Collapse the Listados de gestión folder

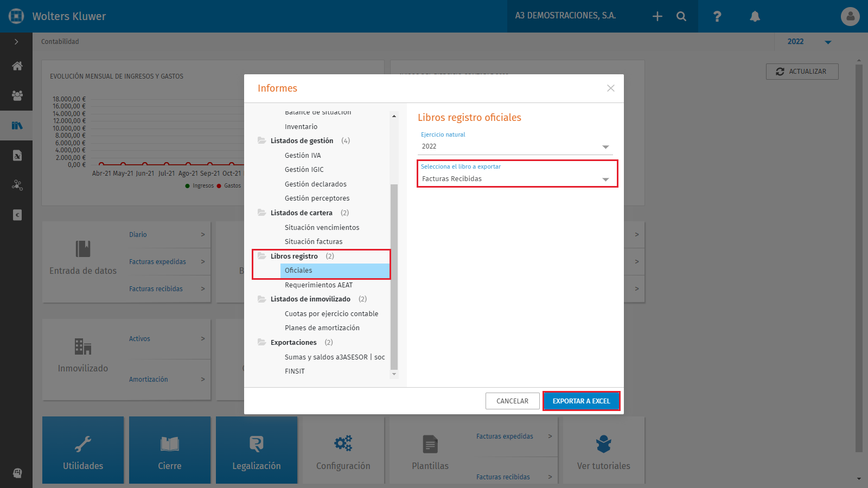coord(261,140)
